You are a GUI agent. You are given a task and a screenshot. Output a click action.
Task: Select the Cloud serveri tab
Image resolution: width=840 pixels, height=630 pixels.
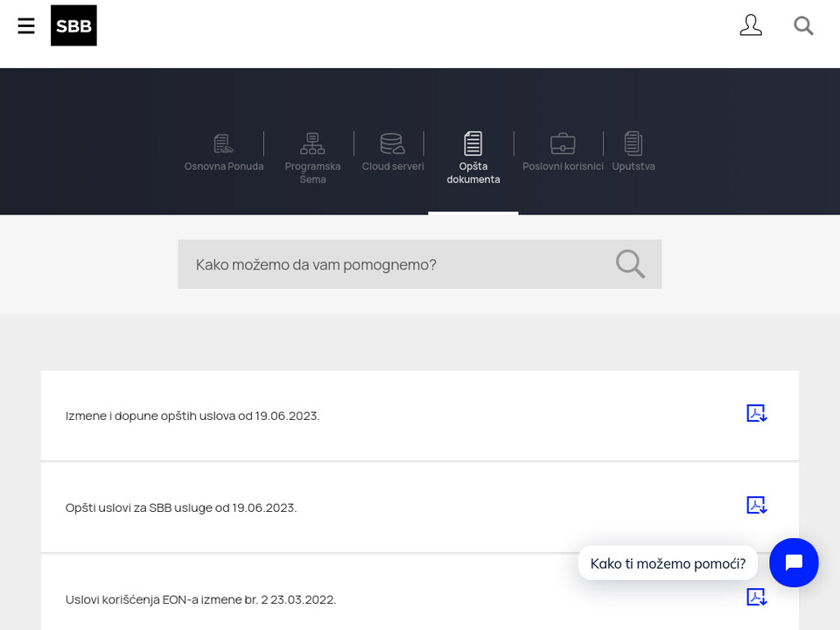click(x=393, y=153)
